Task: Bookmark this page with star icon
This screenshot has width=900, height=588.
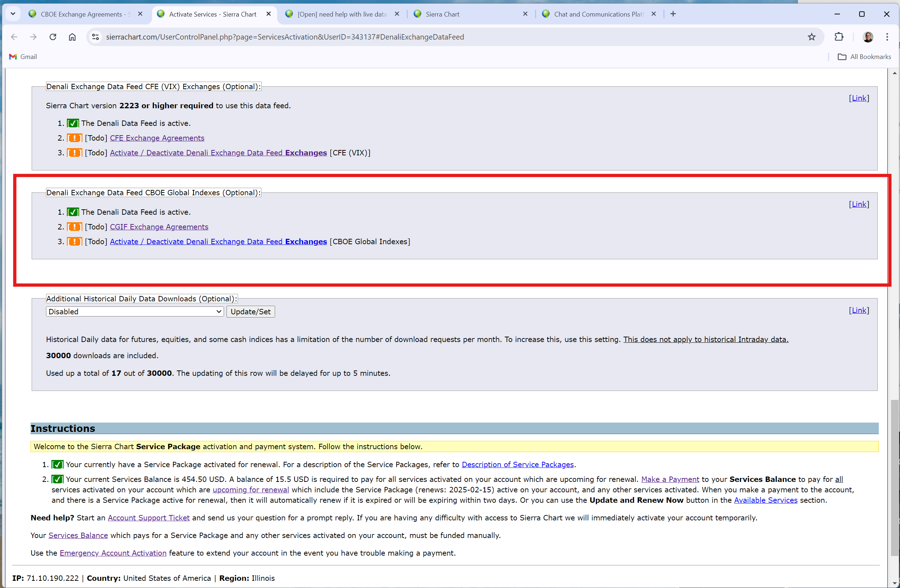Action: click(x=812, y=37)
